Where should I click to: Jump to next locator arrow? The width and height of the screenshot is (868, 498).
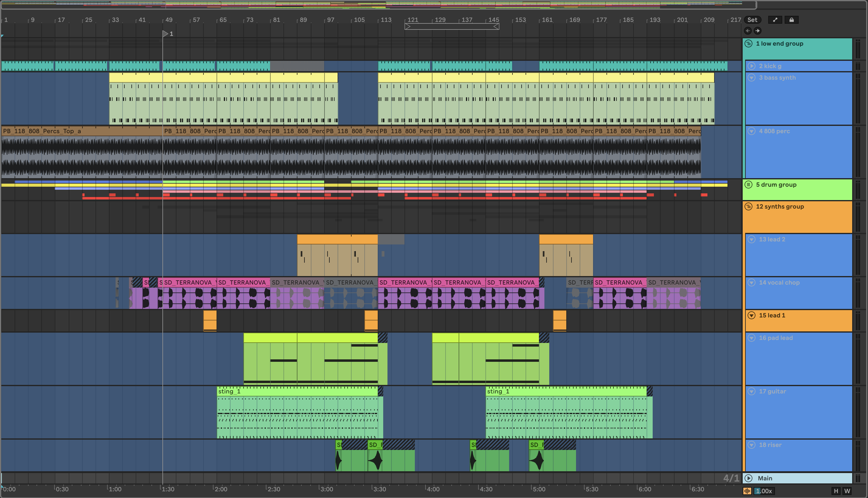[x=758, y=31]
